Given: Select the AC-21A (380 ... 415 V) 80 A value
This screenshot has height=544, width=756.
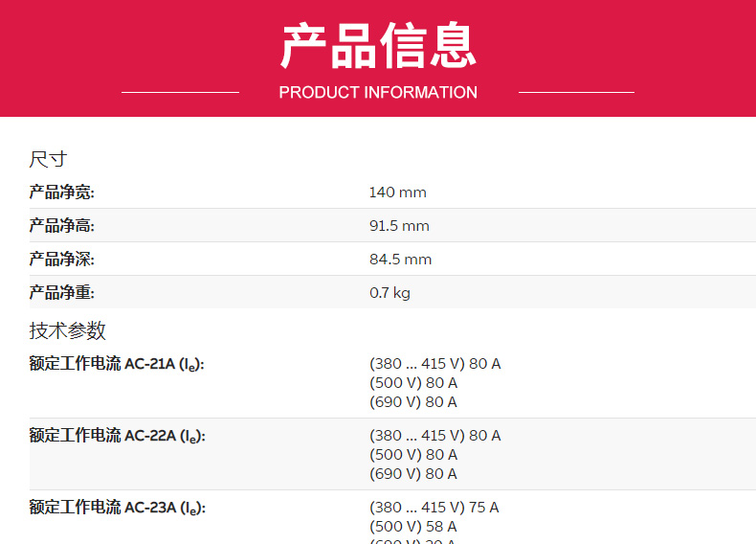Looking at the screenshot, I should [x=434, y=364].
